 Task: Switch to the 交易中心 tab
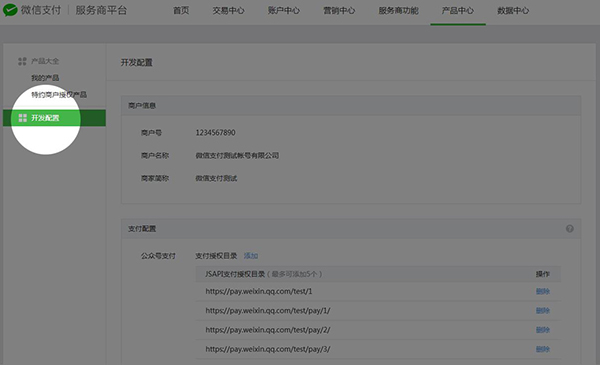228,11
